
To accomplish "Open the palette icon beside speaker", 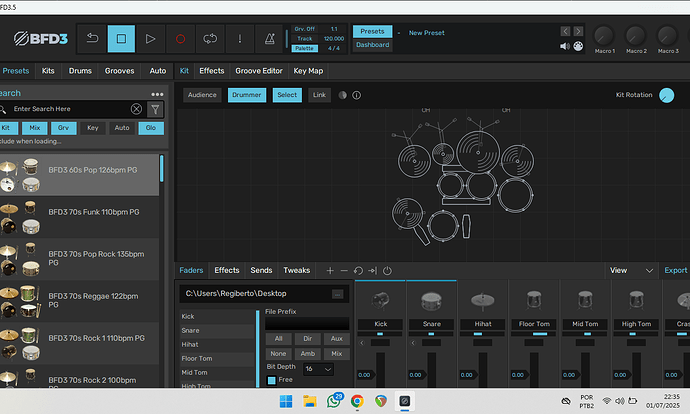I will 578,46.
